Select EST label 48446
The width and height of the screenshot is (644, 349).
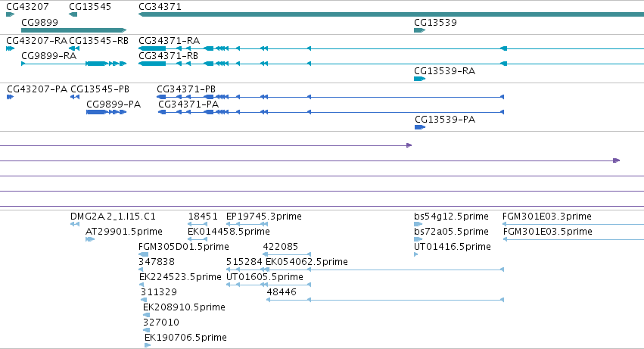pos(282,292)
